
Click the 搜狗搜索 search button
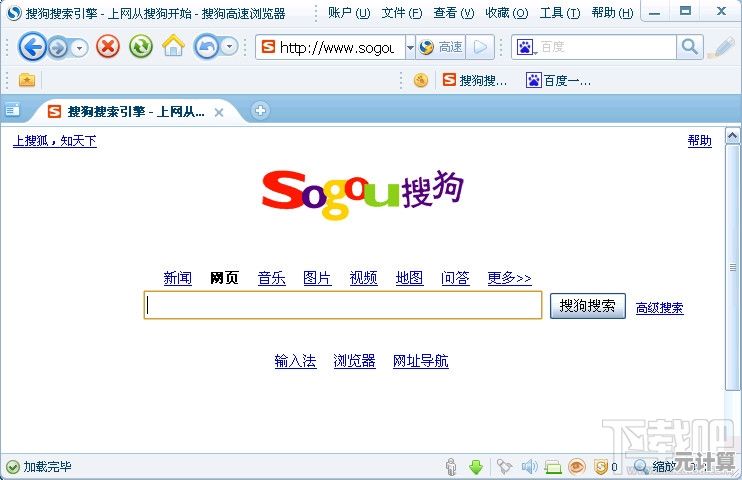coord(588,306)
